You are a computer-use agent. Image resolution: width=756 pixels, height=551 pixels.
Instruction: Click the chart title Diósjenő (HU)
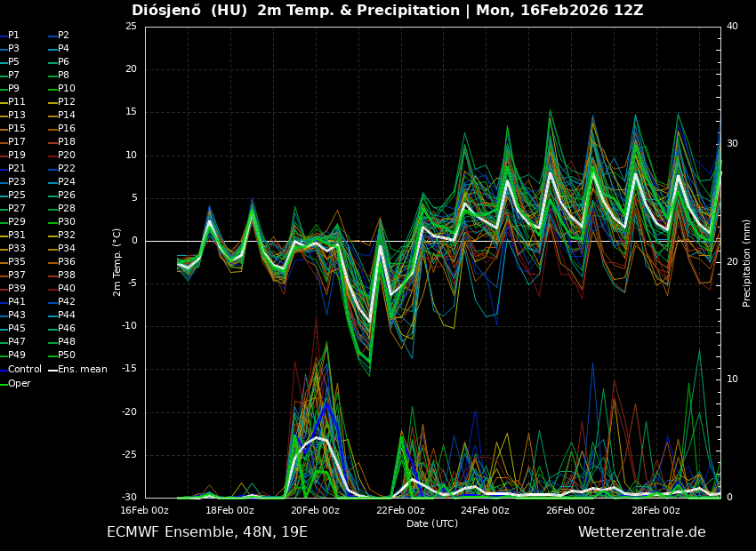pos(189,11)
